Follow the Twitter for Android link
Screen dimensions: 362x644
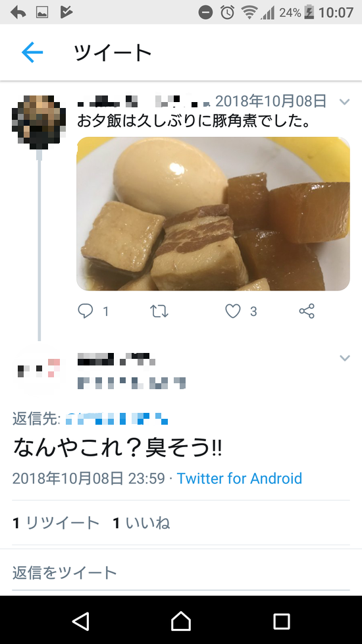[240, 478]
